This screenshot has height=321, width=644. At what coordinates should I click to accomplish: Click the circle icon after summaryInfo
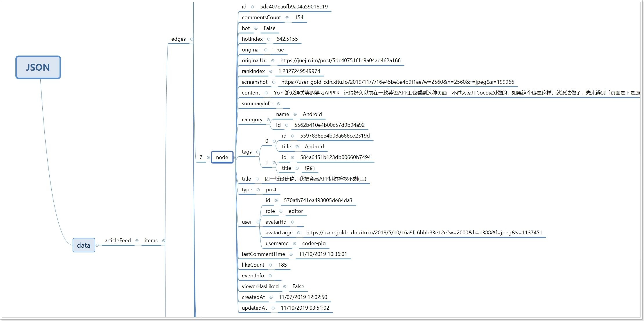tap(278, 104)
